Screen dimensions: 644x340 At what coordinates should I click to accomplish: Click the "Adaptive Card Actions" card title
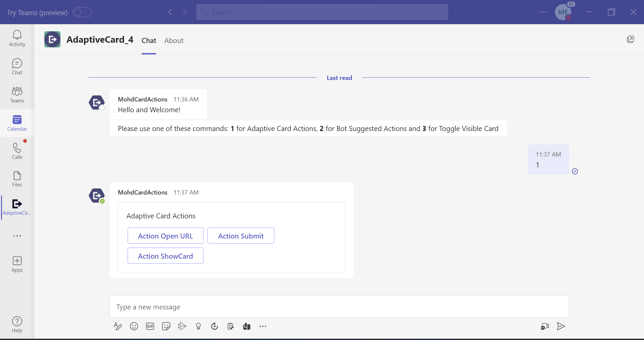(x=161, y=216)
